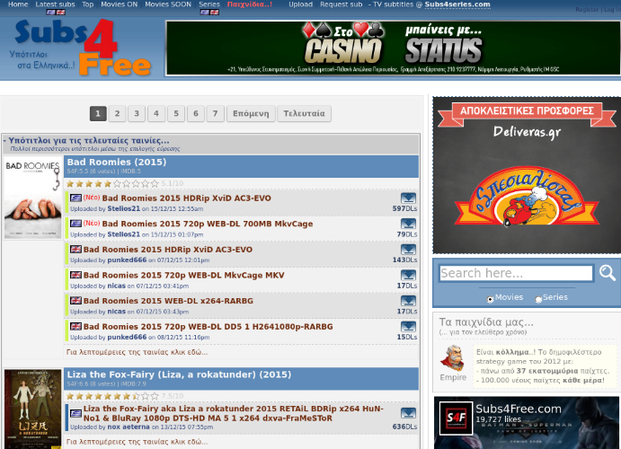Click the flag icons under Latest subs

coord(55,12)
